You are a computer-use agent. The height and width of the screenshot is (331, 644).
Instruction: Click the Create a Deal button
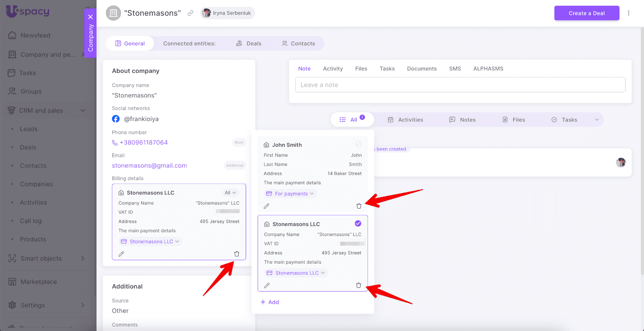(586, 13)
